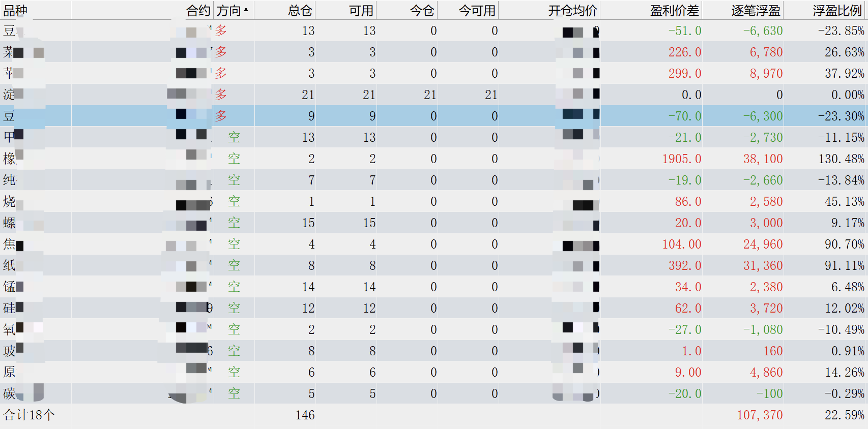Click the total position count 146
868x429 pixels.
point(305,415)
